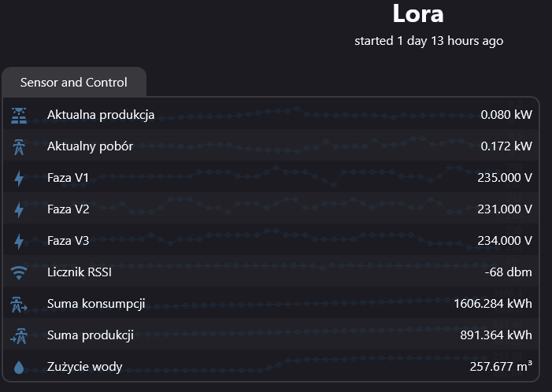
Task: Click the lightning bolt icon beside Faza V2
Action: point(19,210)
